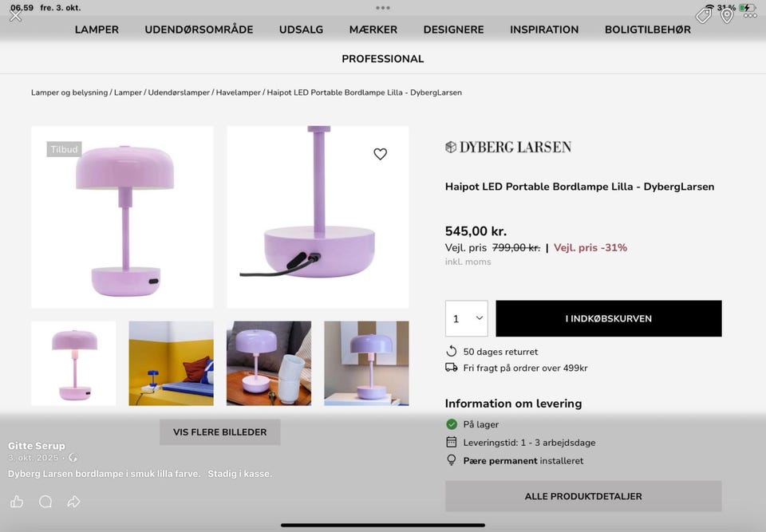Follow the Havelamper breadcrumb link
The height and width of the screenshot is (532, 766).
238,93
